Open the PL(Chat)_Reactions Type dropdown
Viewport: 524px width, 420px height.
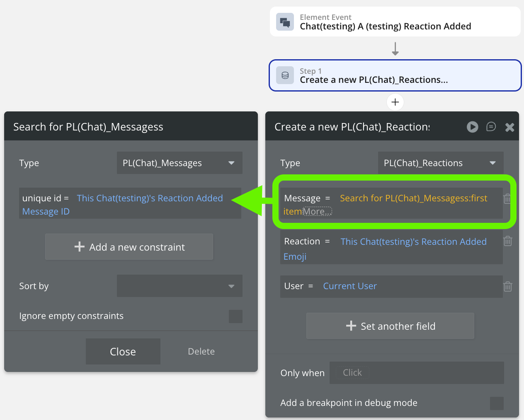click(x=441, y=163)
